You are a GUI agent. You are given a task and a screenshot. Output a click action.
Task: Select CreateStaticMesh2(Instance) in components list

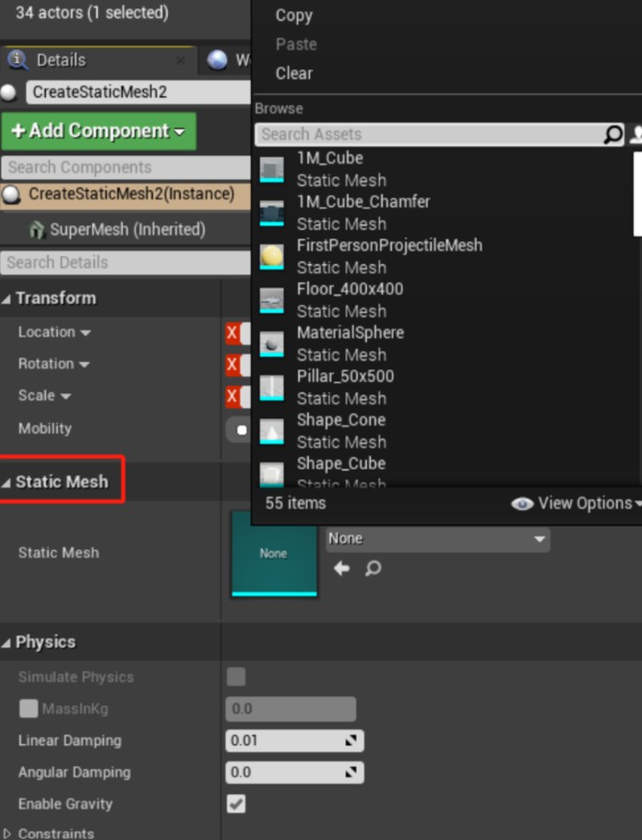click(125, 196)
